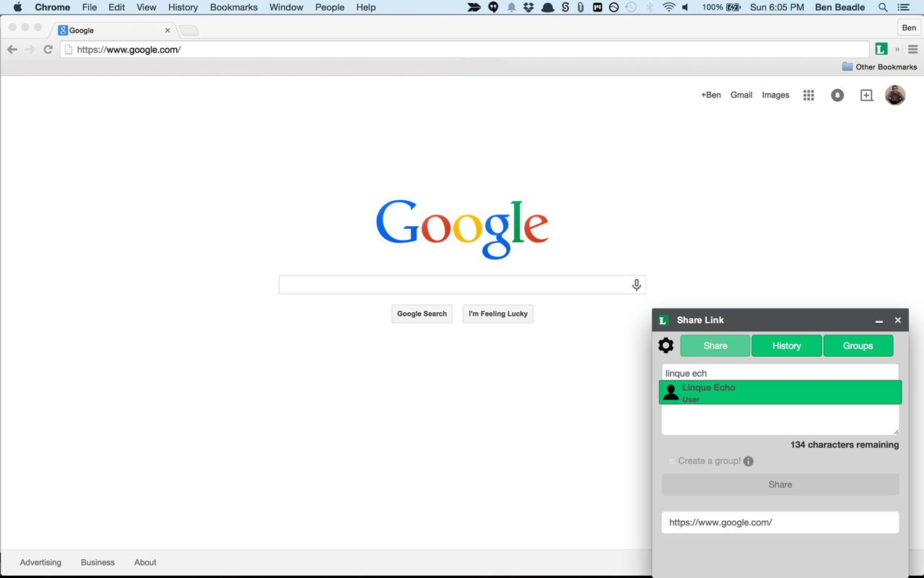Click the Wi-Fi status icon
Viewport: 924px width, 578px height.
tap(668, 7)
